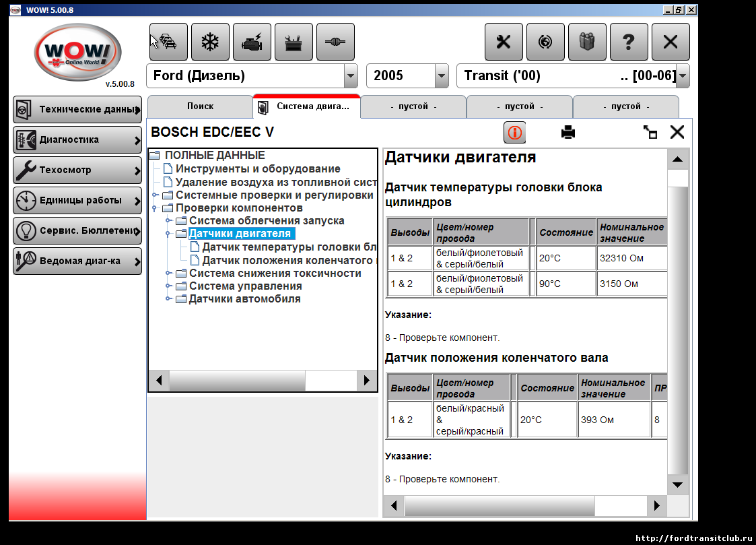
Task: Expand the Системные проверки и регулировки node
Action: pos(156,195)
